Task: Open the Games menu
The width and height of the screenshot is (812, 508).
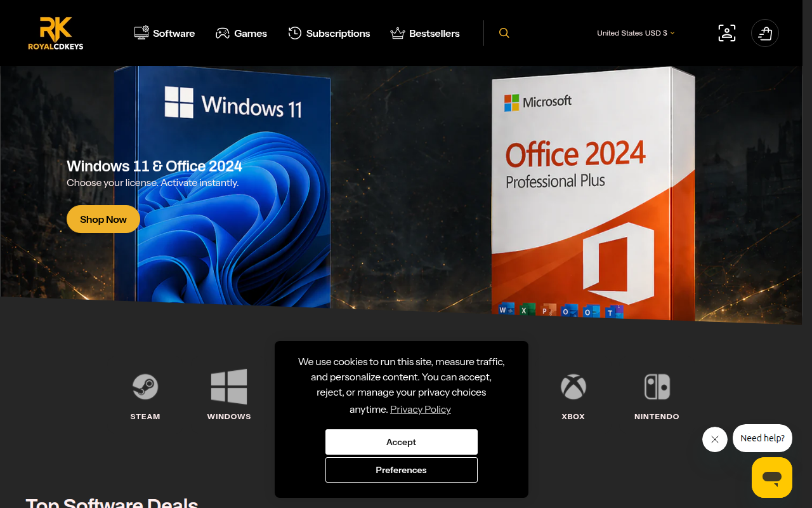Action: (241, 33)
